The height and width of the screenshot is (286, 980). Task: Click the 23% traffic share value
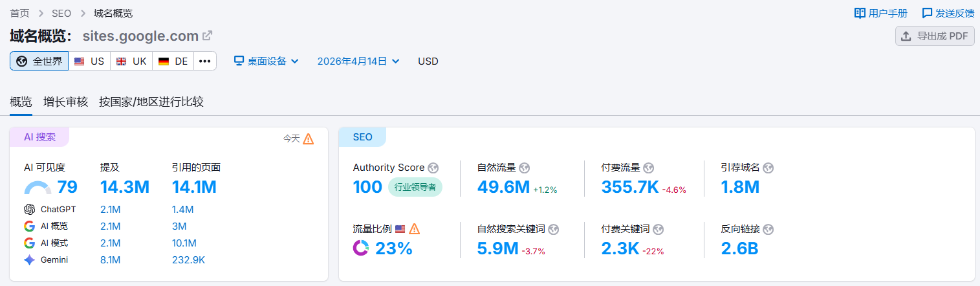[394, 248]
